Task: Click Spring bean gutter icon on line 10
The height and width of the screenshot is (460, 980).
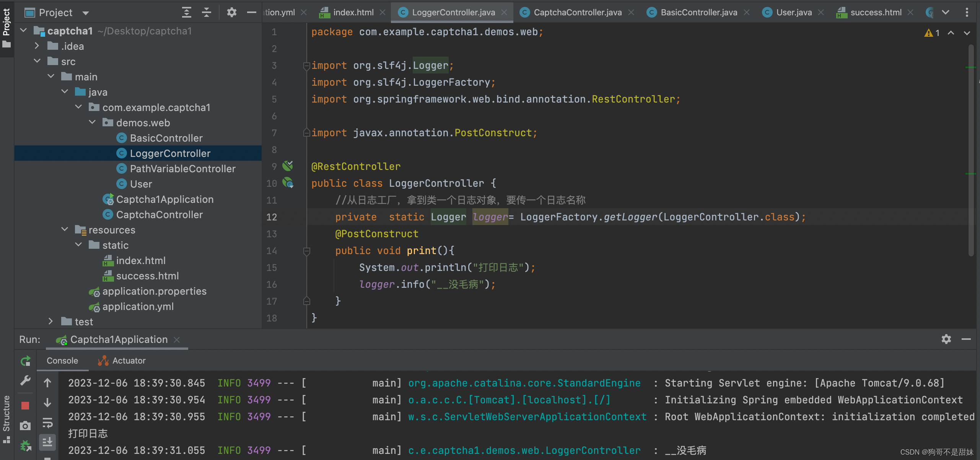Action: [288, 183]
